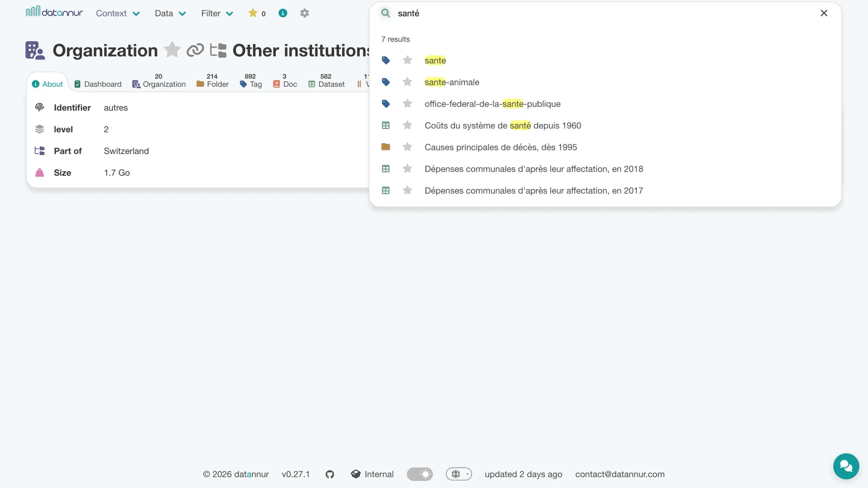The height and width of the screenshot is (488, 868).
Task: Open Dépenses communales en 2017 result
Action: tap(534, 191)
